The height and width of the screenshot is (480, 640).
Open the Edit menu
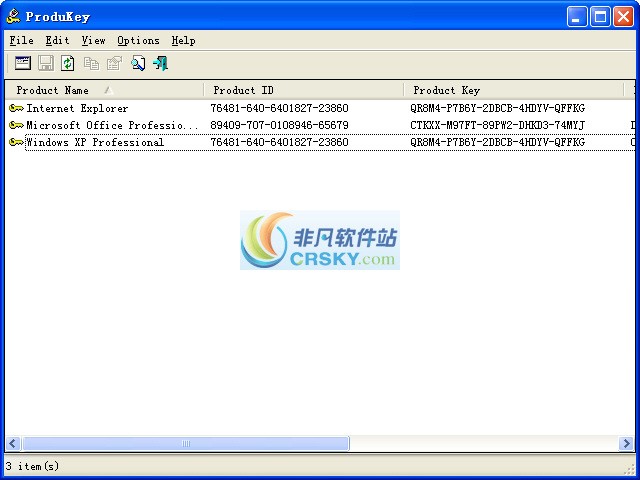pos(57,40)
